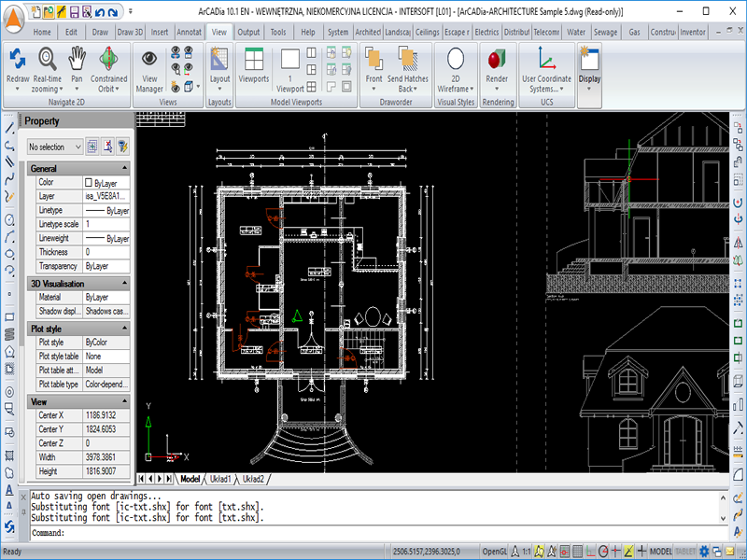Toggle the grid display in the status bar

(576, 552)
